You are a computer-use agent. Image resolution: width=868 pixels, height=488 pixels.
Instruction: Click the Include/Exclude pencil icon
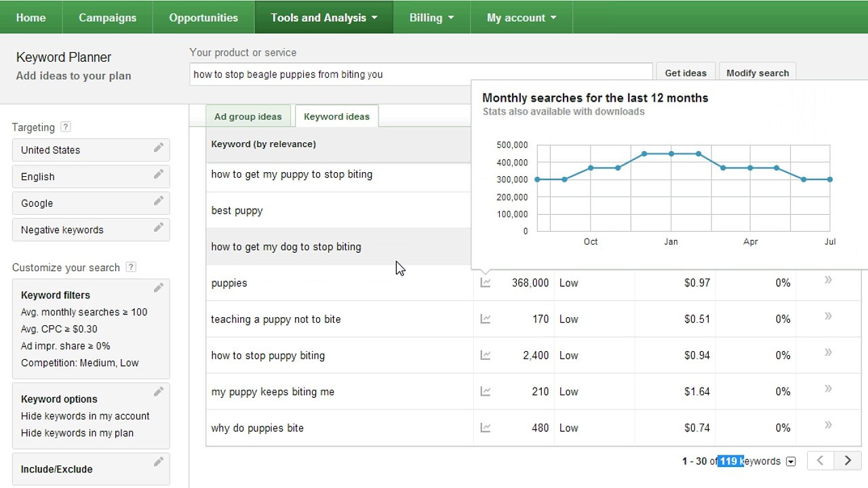pyautogui.click(x=158, y=462)
